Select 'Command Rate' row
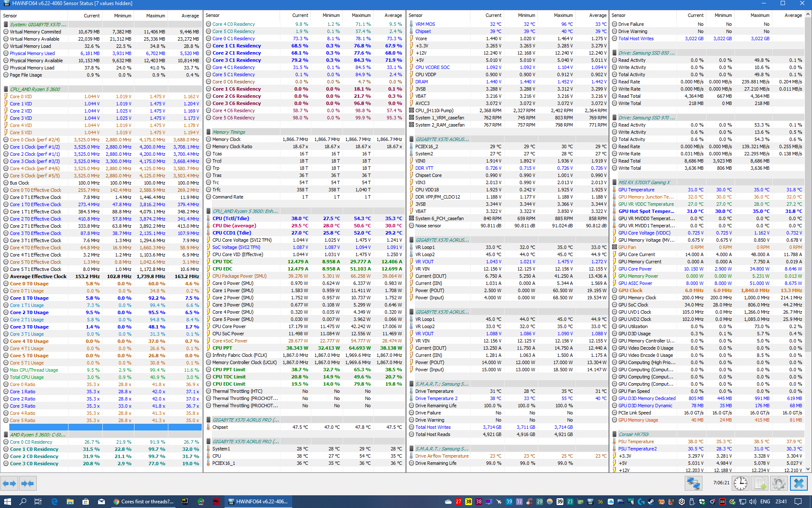Viewport: 812px width, 508px height. (x=304, y=197)
